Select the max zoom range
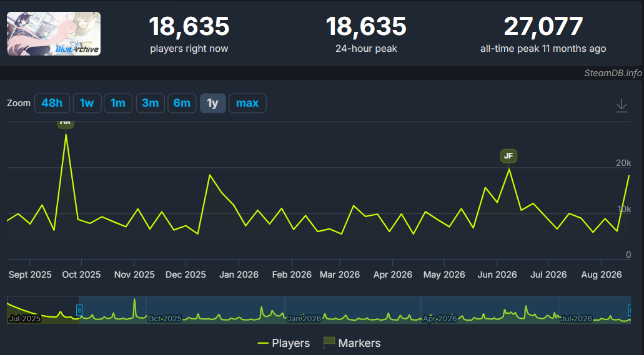The width and height of the screenshot is (644, 355). click(247, 103)
